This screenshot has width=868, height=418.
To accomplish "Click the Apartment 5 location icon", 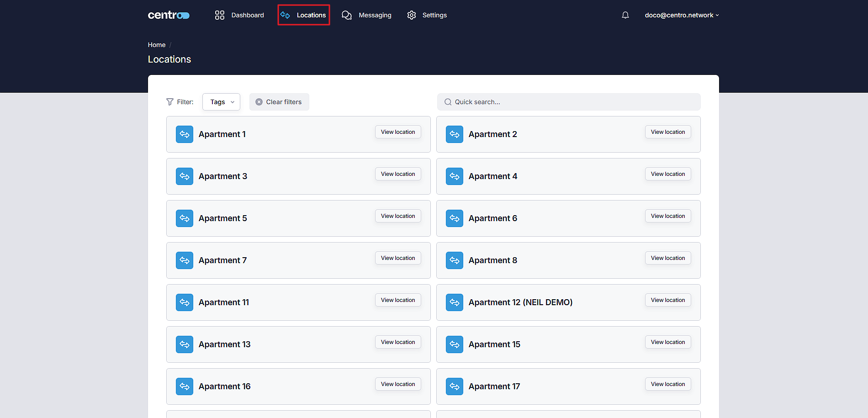I will pos(185,218).
